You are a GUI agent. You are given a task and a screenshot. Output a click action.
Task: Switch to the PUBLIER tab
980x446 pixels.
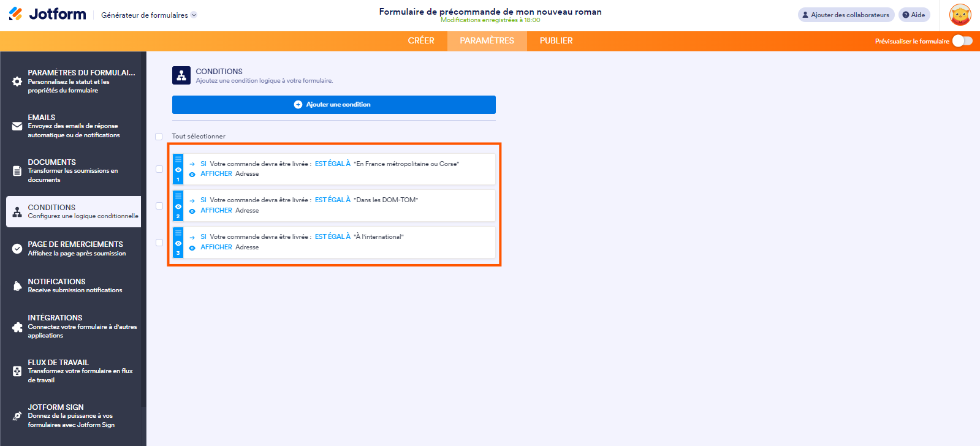pyautogui.click(x=556, y=41)
